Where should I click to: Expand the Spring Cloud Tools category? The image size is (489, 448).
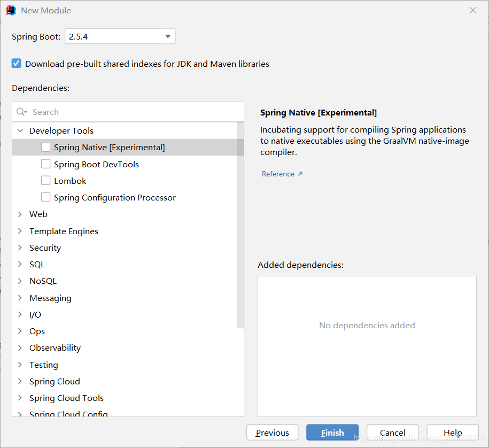20,398
